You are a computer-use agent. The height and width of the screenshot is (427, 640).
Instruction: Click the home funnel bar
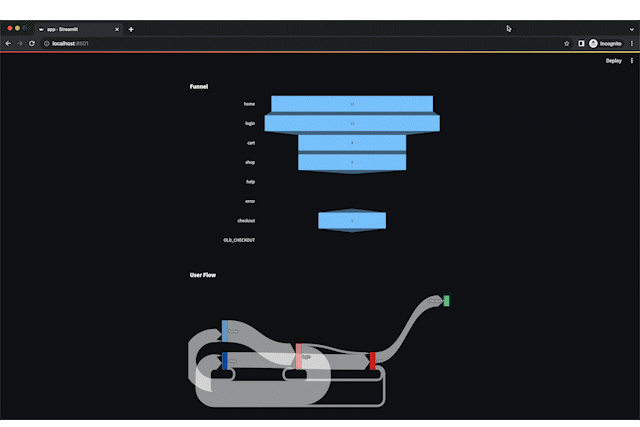(352, 104)
